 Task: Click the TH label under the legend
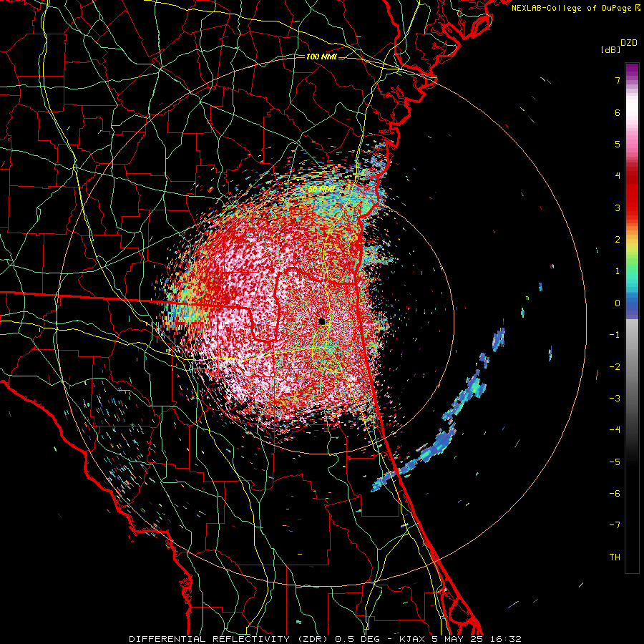(x=615, y=557)
